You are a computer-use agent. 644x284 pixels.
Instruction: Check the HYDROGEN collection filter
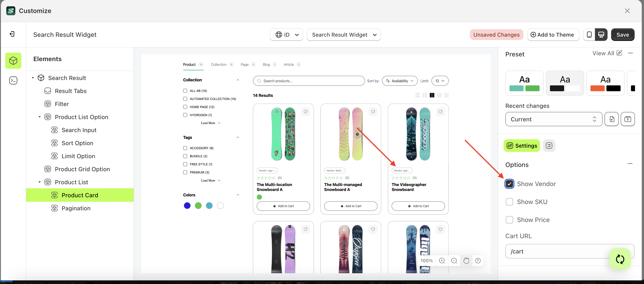pyautogui.click(x=185, y=115)
